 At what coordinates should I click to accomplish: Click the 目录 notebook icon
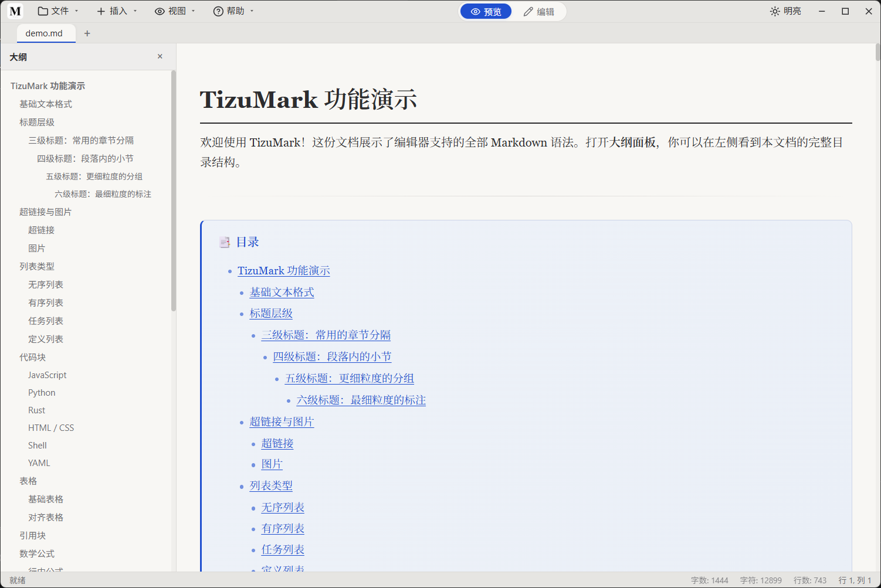click(x=225, y=242)
